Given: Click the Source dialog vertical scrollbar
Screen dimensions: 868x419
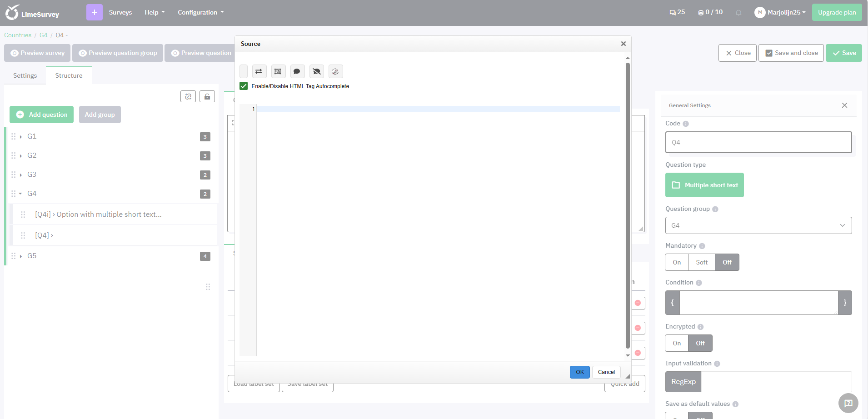Looking at the screenshot, I should 628,205.
